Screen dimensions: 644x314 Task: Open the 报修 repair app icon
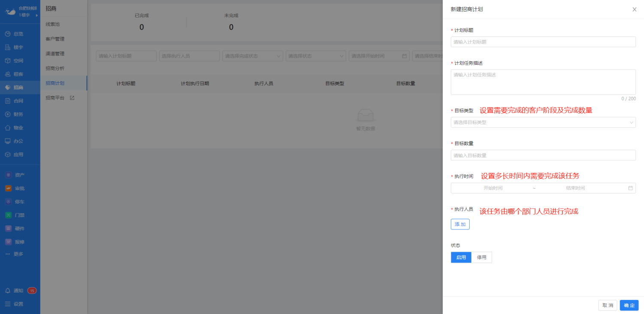[8, 242]
